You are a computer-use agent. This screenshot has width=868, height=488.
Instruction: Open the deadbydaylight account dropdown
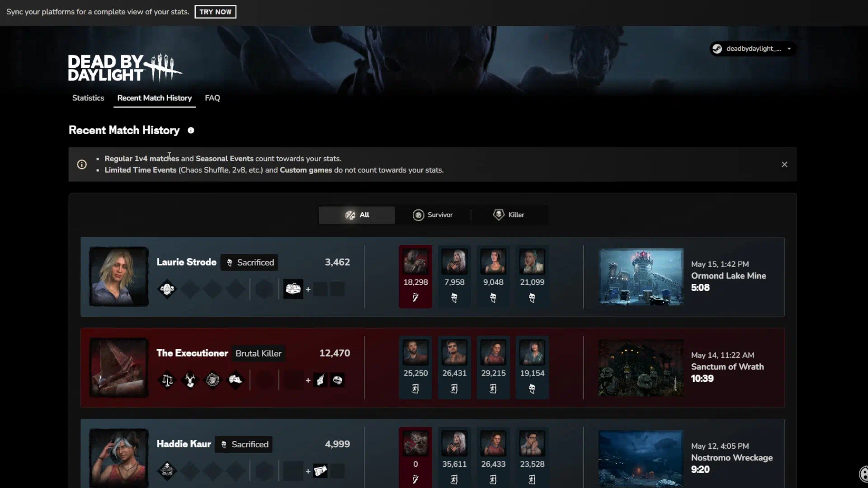[x=753, y=49]
